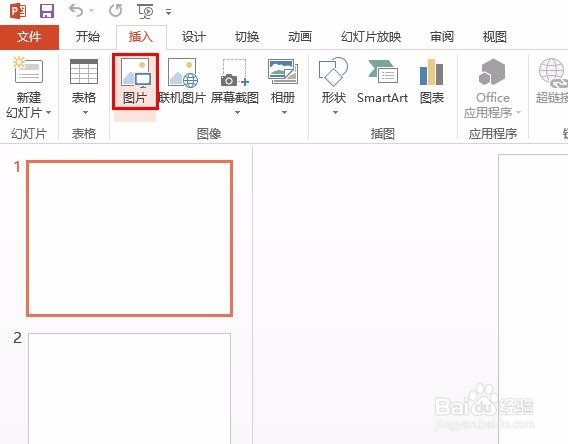
Task: Open the 视图 tab
Action: (x=494, y=37)
